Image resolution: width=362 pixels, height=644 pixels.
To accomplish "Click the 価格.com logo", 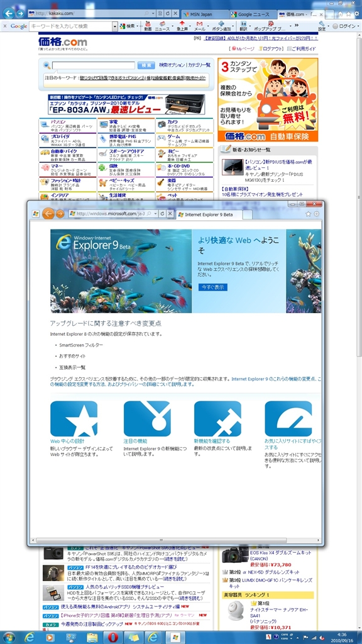I will point(63,42).
